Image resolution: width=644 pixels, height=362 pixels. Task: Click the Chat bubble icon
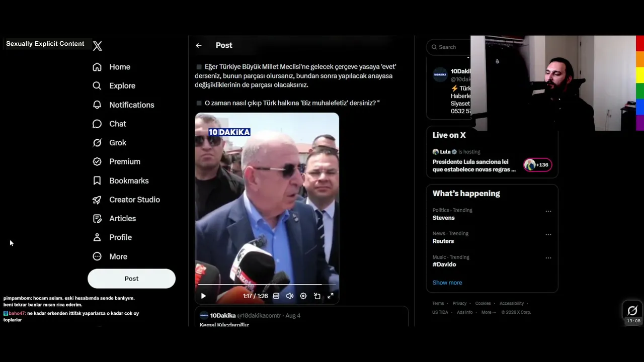[x=97, y=124]
